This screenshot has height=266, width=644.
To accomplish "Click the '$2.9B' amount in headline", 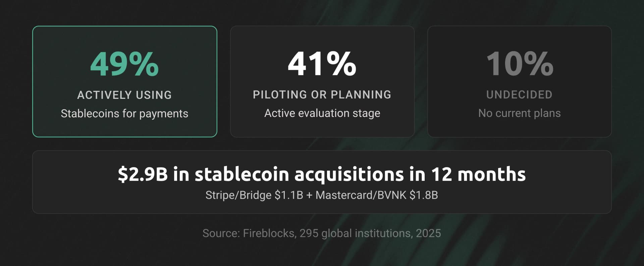I will pyautogui.click(x=143, y=174).
